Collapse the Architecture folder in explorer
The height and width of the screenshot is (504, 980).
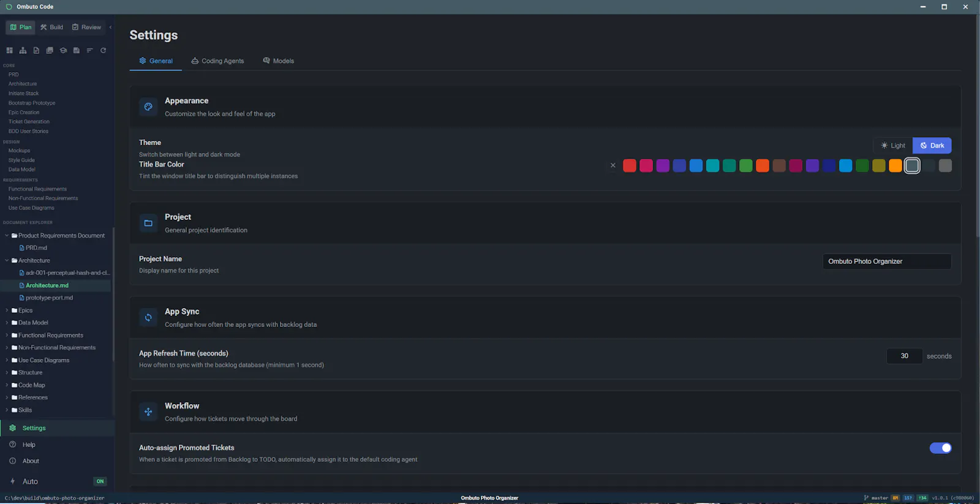[7, 261]
